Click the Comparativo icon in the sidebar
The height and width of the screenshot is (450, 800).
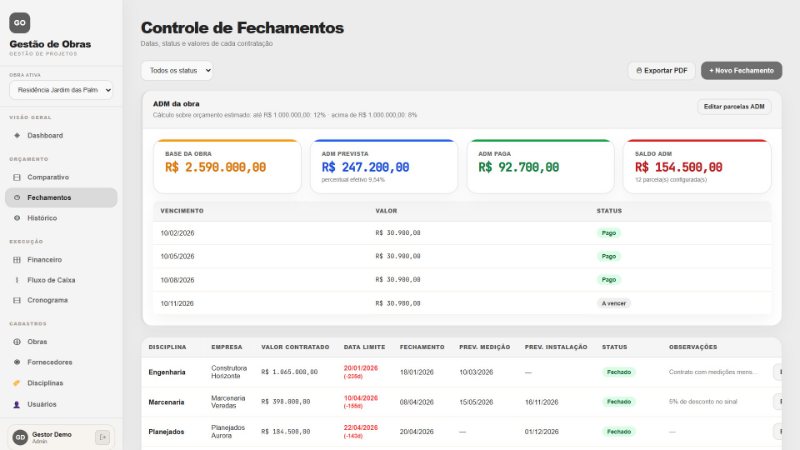click(17, 177)
